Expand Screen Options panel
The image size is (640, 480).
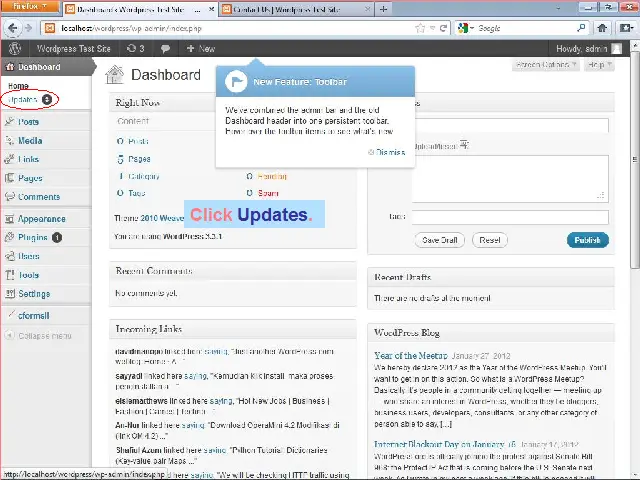(x=545, y=65)
